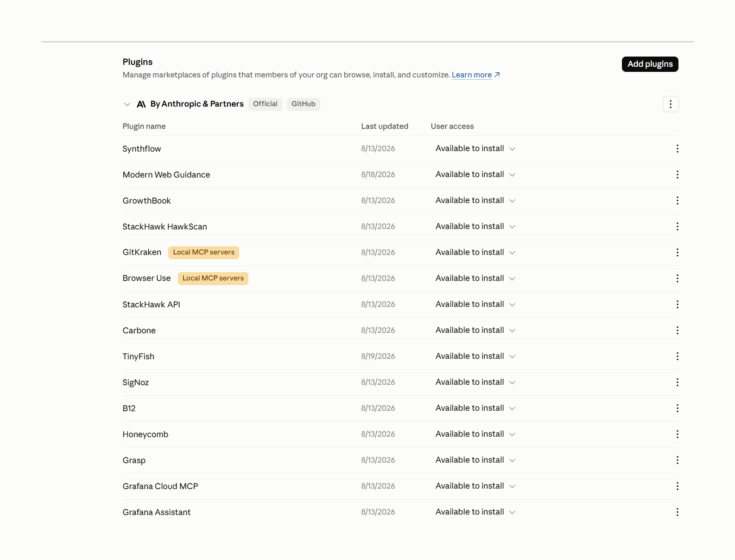This screenshot has height=560, width=735.
Task: Select the SigNoz plugin name
Action: tap(136, 382)
